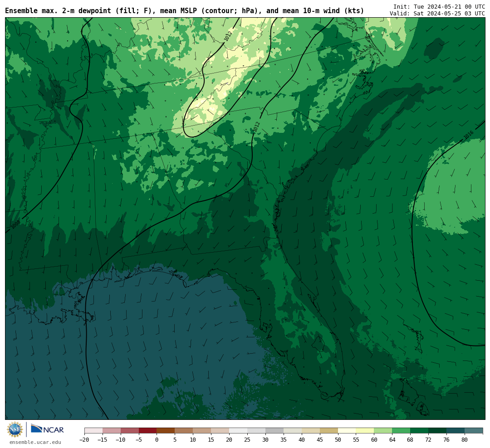Click the 1016 isobar label
Image resolution: width=490 pixels, height=448 pixels.
[x=468, y=135]
